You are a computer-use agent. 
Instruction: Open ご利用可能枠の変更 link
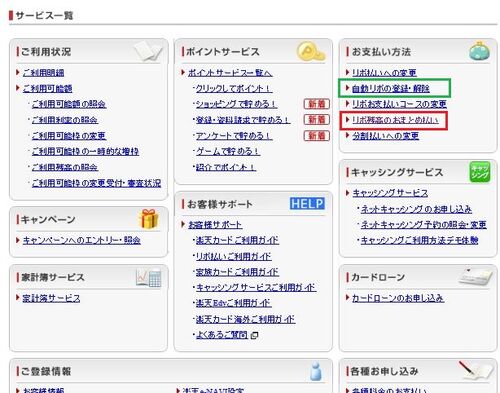(69, 136)
